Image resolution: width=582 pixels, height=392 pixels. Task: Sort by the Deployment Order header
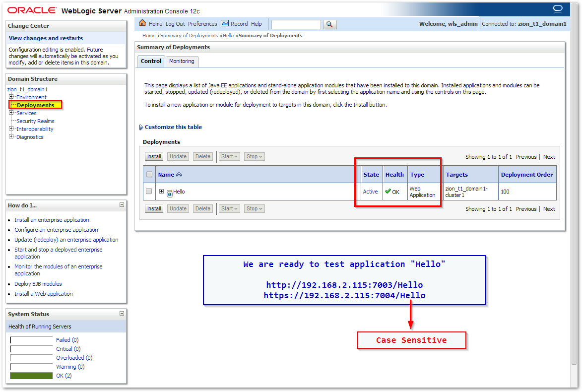point(527,175)
